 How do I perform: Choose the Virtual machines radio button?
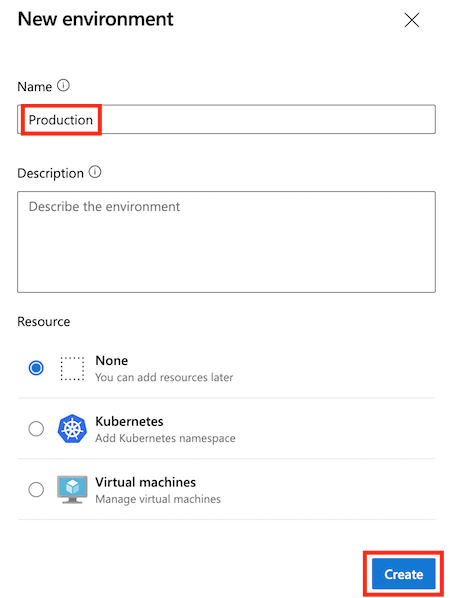[x=36, y=489]
